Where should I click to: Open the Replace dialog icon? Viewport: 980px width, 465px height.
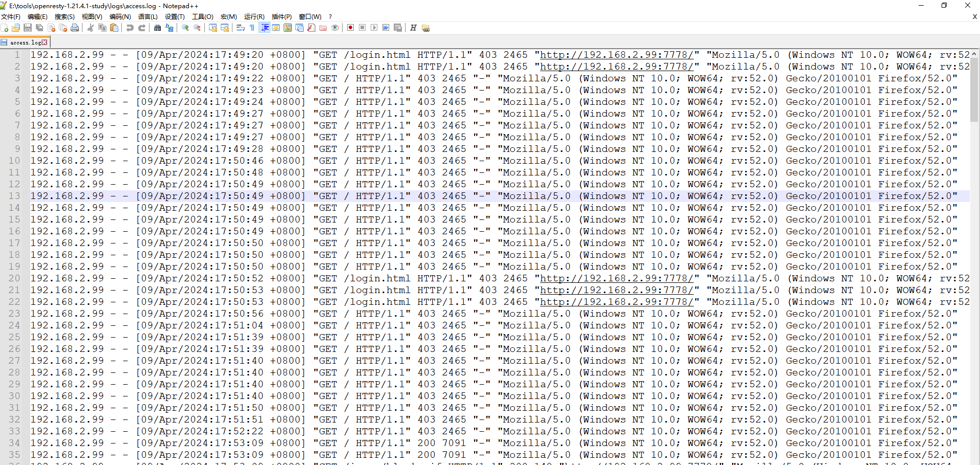(x=169, y=28)
